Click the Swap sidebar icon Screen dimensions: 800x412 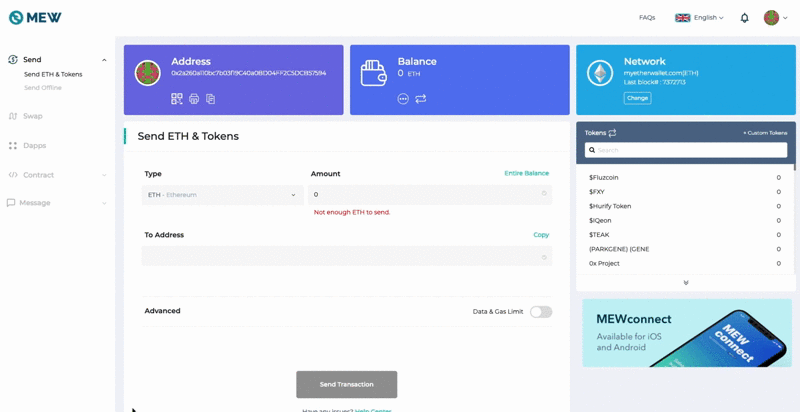(x=13, y=116)
